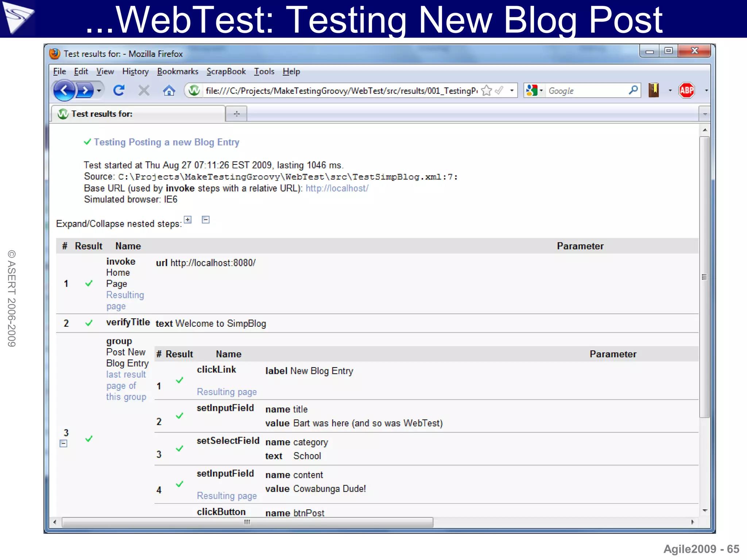747x560 pixels.
Task: Open the ScrapBook book toolbar icon
Action: pos(654,90)
